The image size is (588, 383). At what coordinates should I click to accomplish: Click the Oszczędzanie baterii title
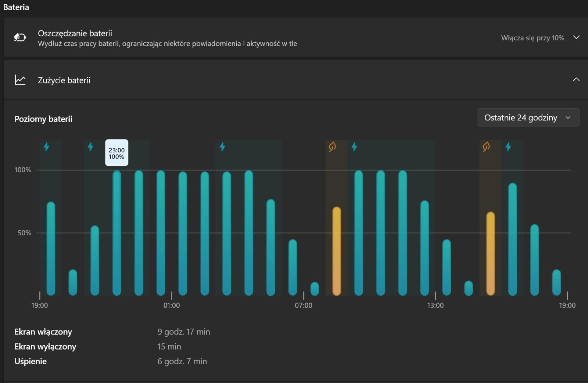(x=75, y=33)
